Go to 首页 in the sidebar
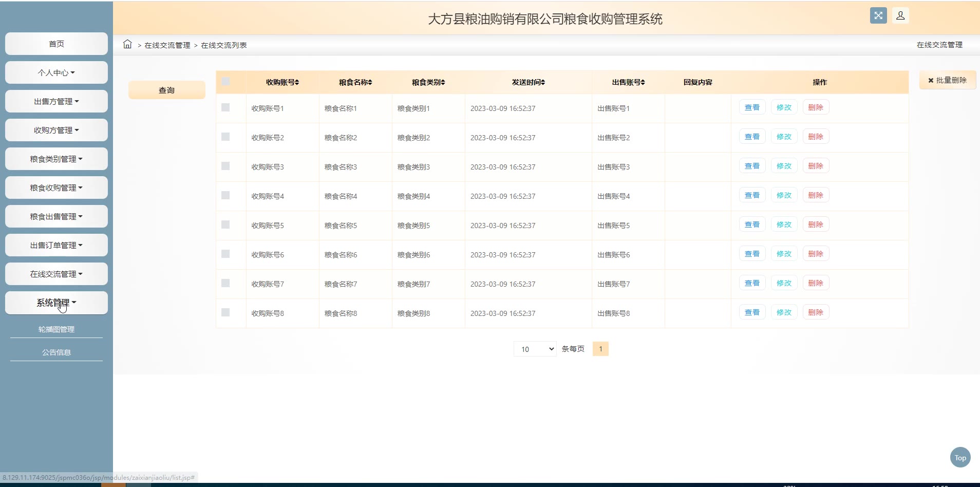This screenshot has height=487, width=980. pyautogui.click(x=56, y=44)
